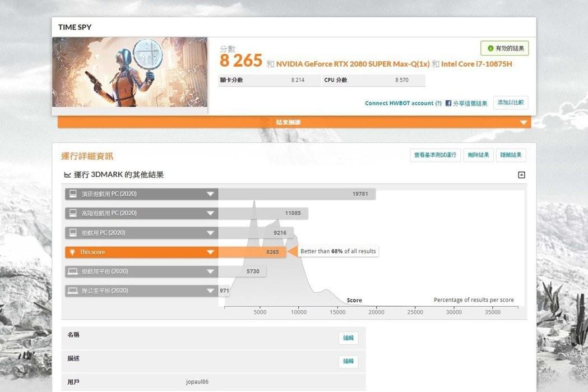Click the 運行詳細資訊 heading

click(87, 156)
